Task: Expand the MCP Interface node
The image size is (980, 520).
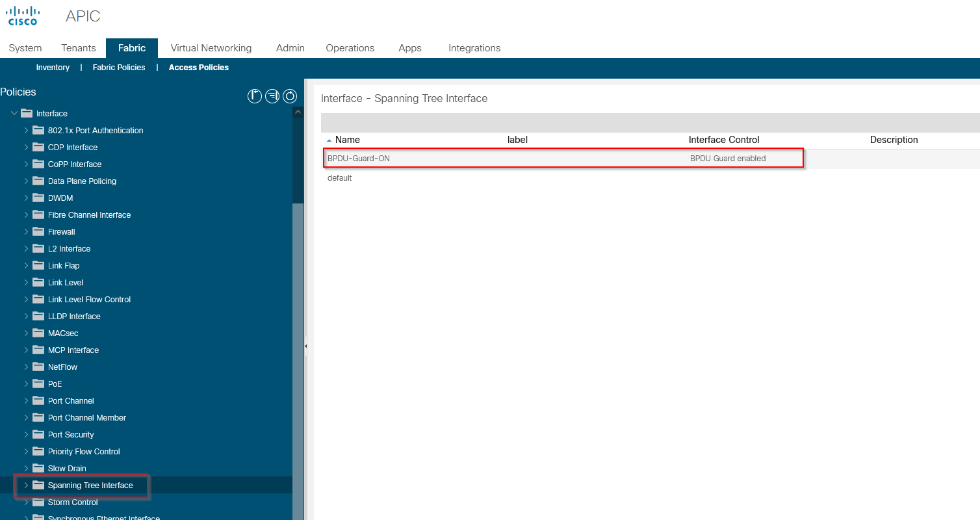Action: coord(26,350)
